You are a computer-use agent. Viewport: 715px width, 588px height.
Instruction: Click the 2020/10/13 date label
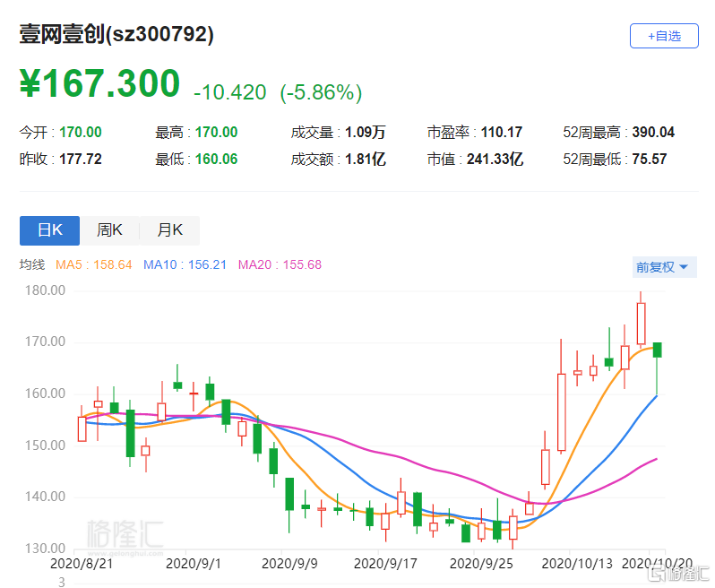[577, 564]
